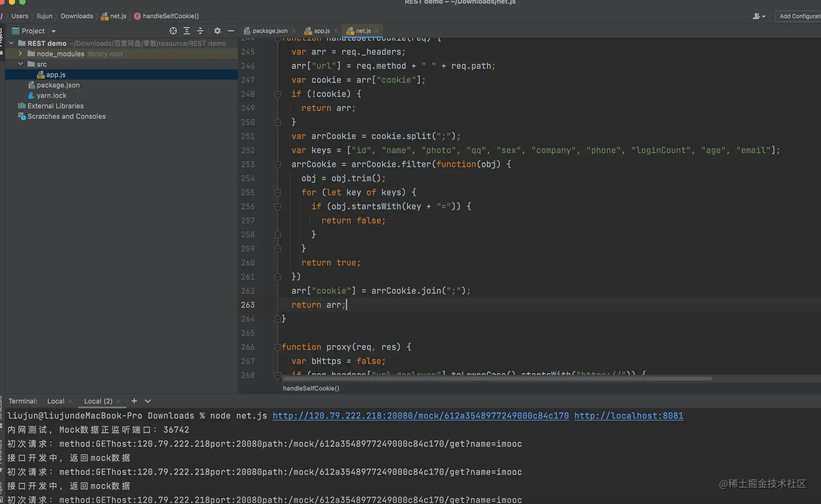Viewport: 821px width, 504px height.
Task: Switch to the Local terminal tab
Action: (55, 401)
